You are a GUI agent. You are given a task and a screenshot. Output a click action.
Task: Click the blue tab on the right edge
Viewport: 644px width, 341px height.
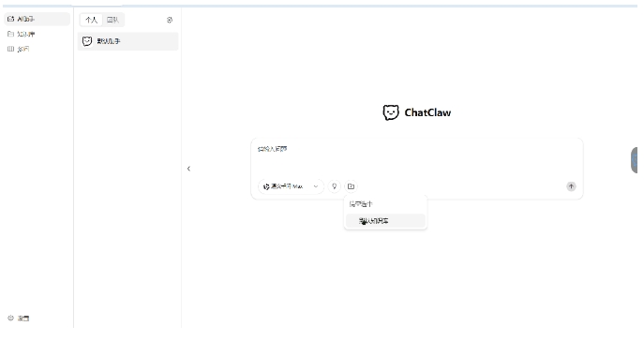pyautogui.click(x=634, y=160)
